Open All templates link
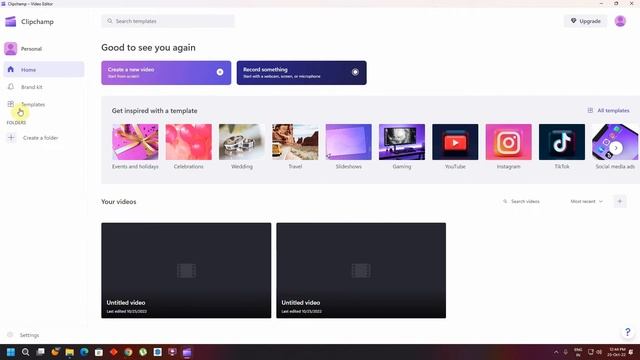Screen dimensions: 640x360 (613, 111)
